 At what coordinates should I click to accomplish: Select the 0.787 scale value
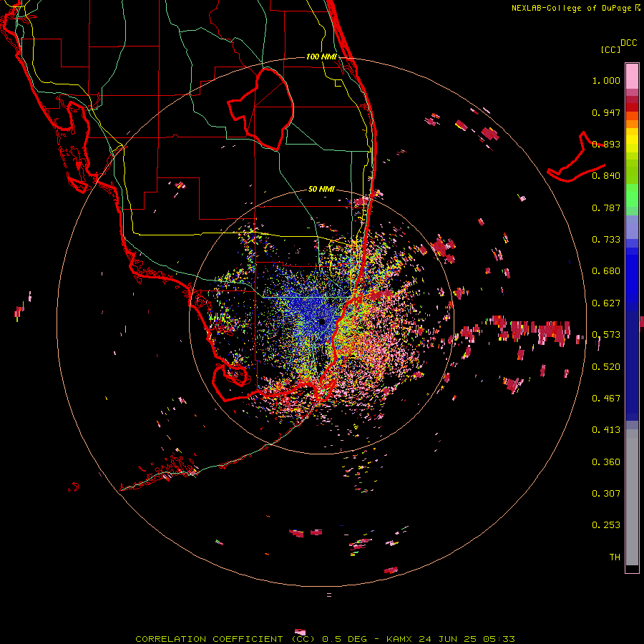click(x=606, y=208)
